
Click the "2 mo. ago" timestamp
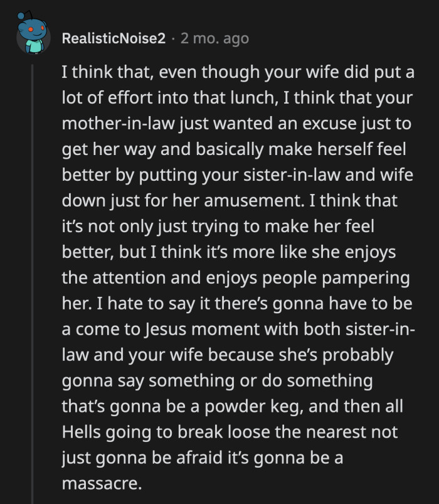coord(214,39)
